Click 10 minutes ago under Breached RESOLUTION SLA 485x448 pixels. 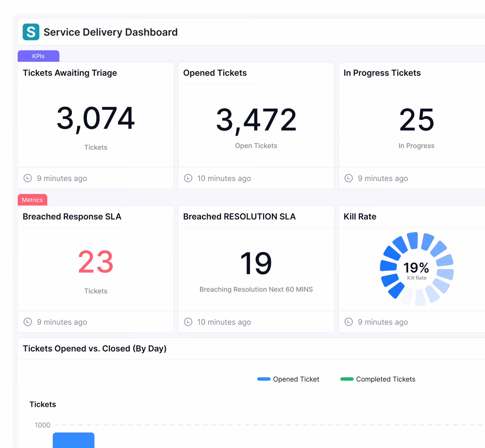(x=224, y=322)
